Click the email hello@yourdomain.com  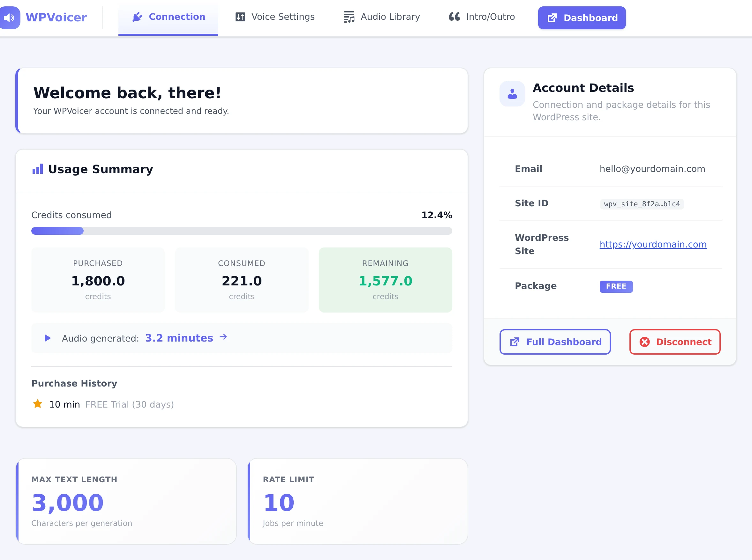click(652, 169)
